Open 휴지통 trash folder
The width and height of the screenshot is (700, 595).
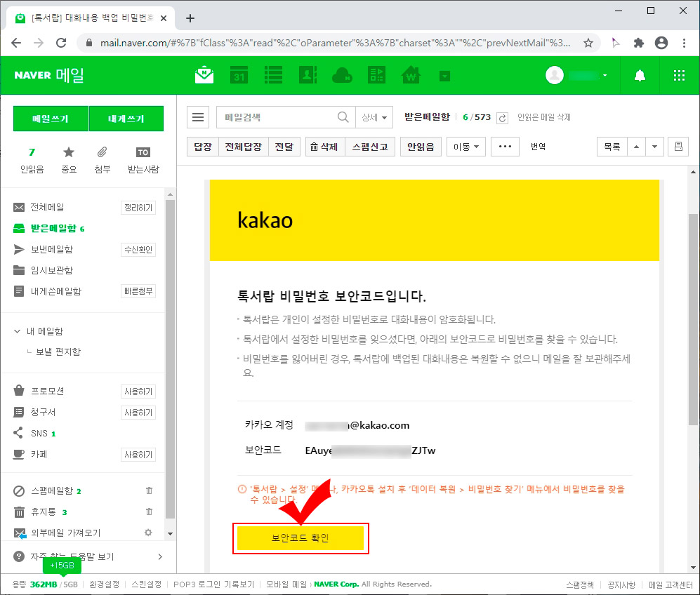pyautogui.click(x=44, y=512)
